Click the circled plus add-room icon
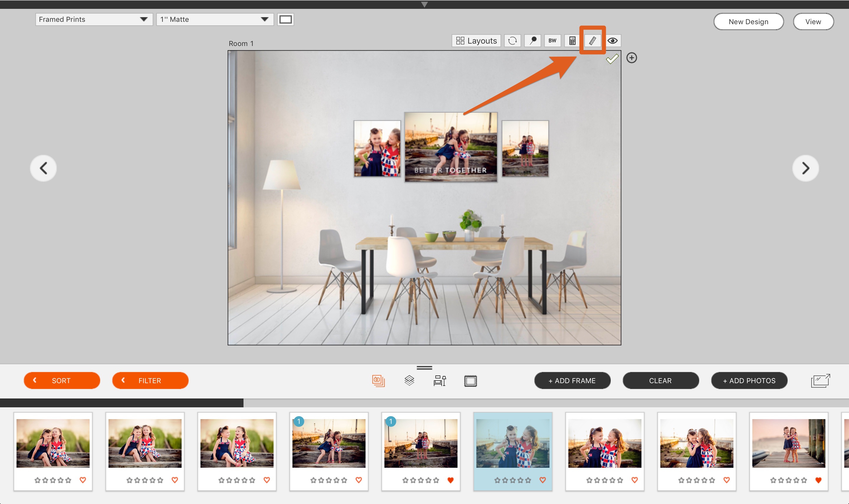Screen dimensions: 849x504 click(632, 58)
